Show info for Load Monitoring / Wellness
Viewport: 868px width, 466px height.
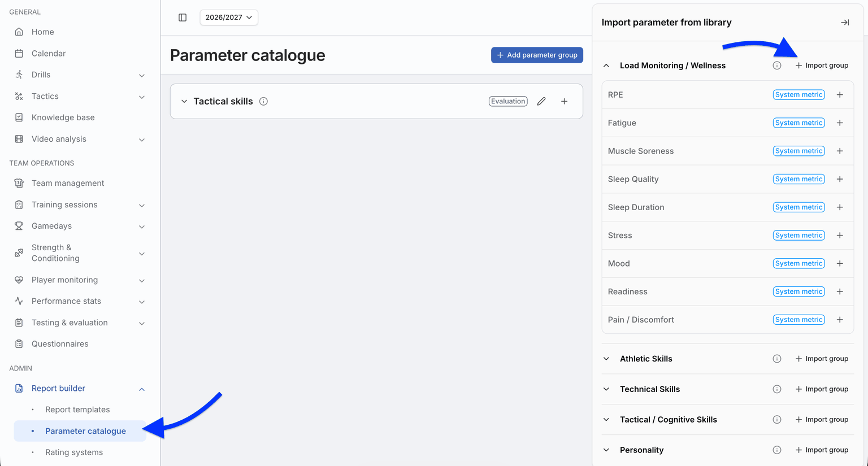tap(777, 66)
